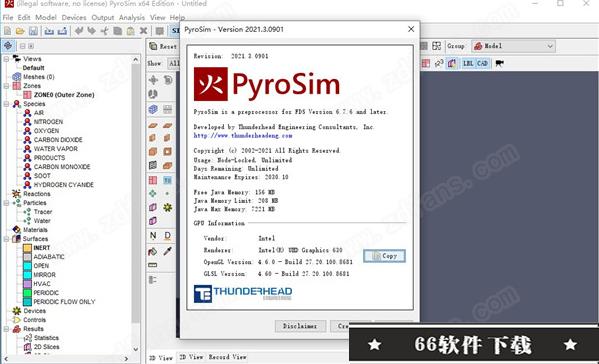Select the D device tool icon
The height and width of the screenshot is (364, 599).
(167, 236)
